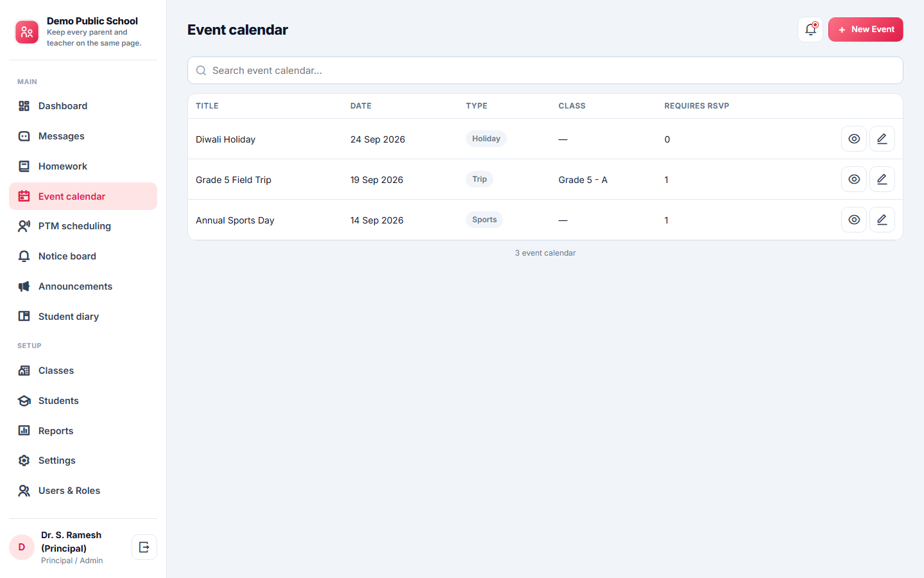924x578 pixels.
Task: Log out using the exit icon
Action: tap(144, 547)
